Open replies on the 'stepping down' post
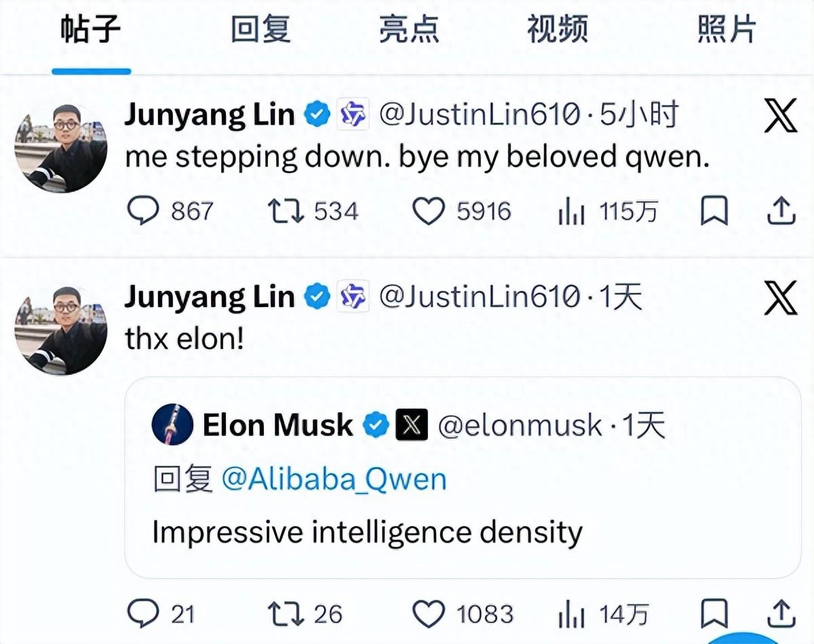 coord(142,212)
